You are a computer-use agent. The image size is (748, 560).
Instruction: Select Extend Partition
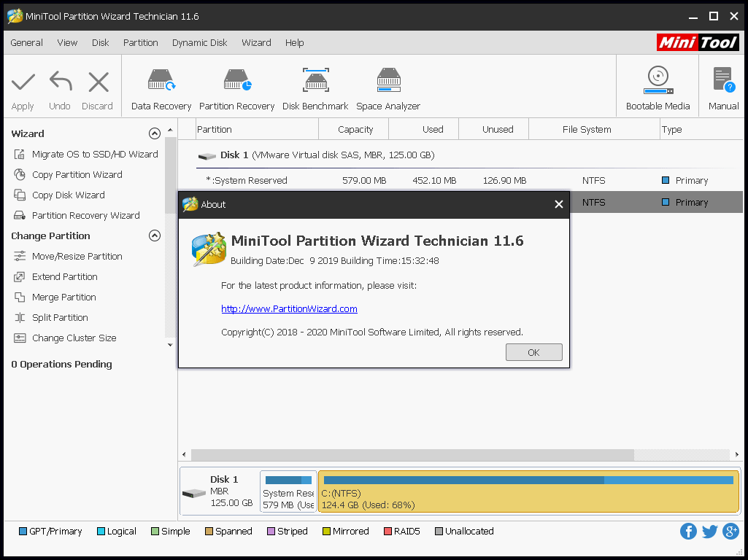tap(55, 277)
